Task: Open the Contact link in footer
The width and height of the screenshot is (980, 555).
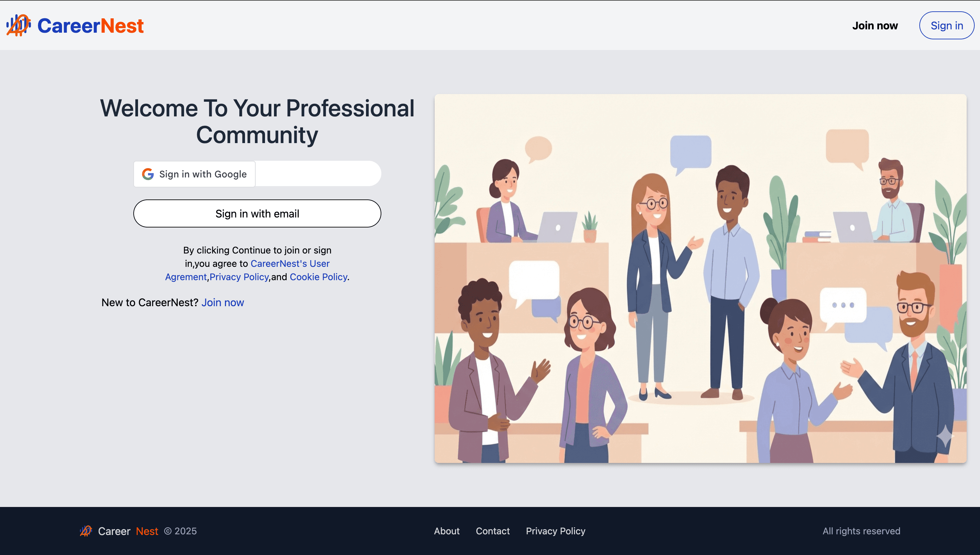Action: (x=492, y=531)
